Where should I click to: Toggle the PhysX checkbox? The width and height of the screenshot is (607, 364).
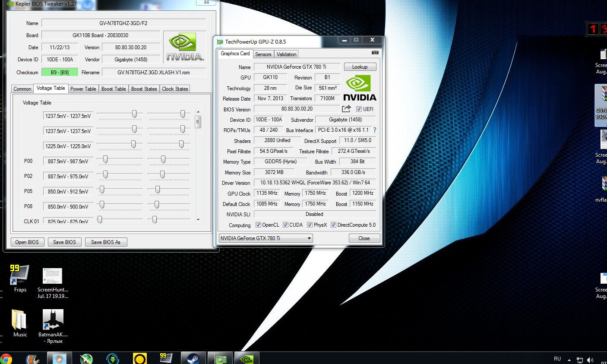click(310, 225)
